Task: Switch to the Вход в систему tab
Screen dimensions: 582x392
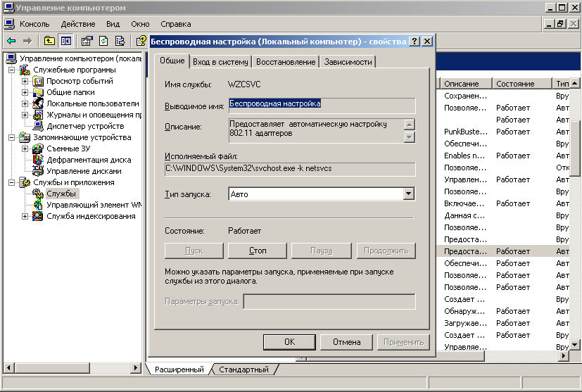Action: [220, 62]
